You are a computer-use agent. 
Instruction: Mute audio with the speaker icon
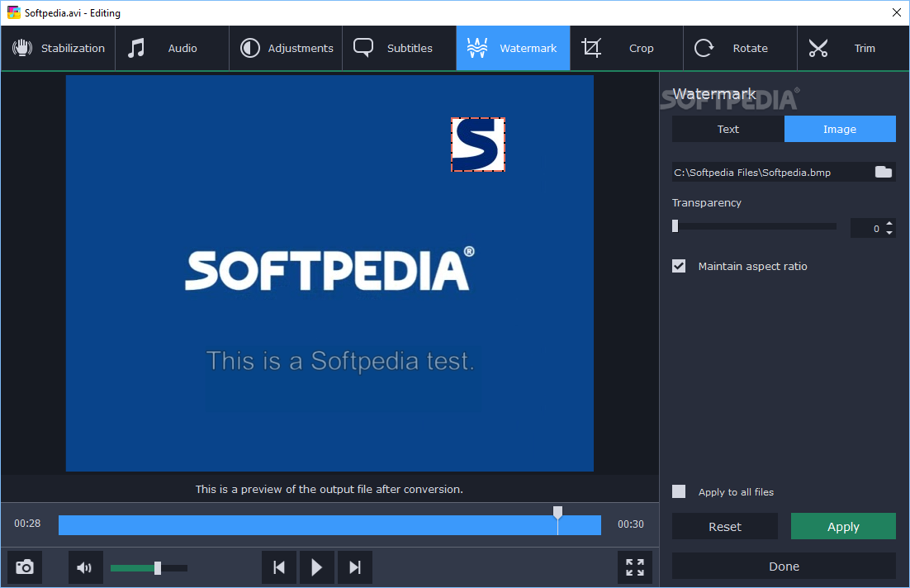click(85, 567)
